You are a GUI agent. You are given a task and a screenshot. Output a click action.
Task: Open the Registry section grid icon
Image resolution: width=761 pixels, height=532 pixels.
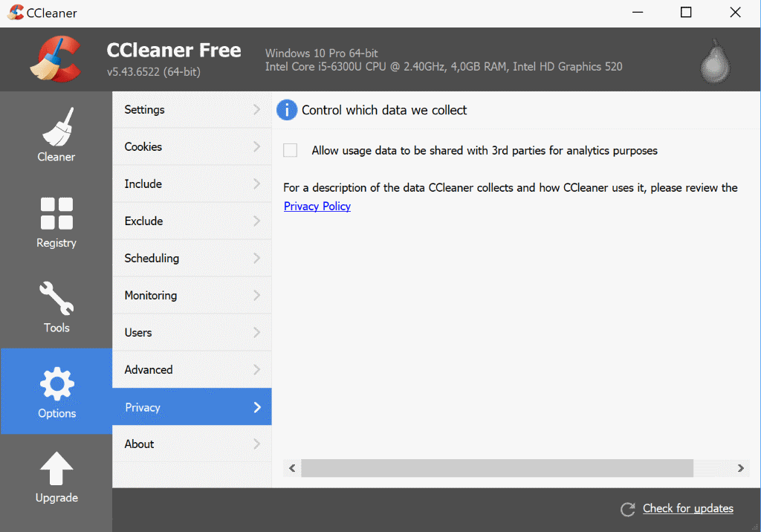(x=56, y=213)
